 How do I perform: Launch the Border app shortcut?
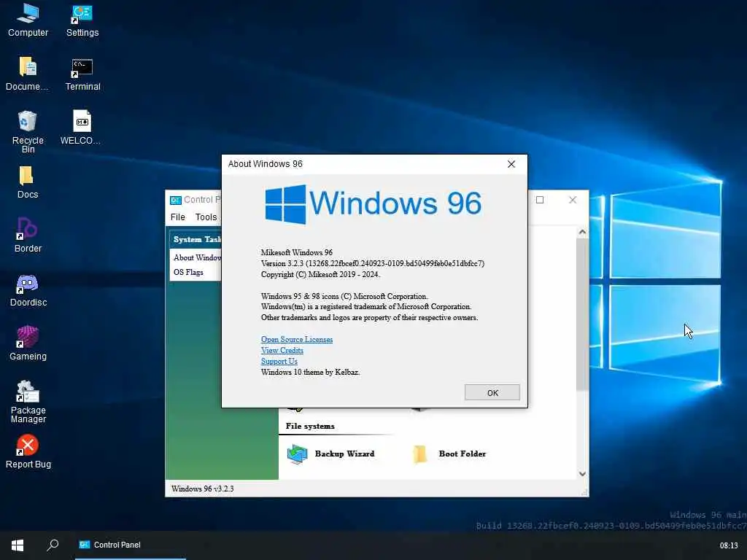[28, 236]
